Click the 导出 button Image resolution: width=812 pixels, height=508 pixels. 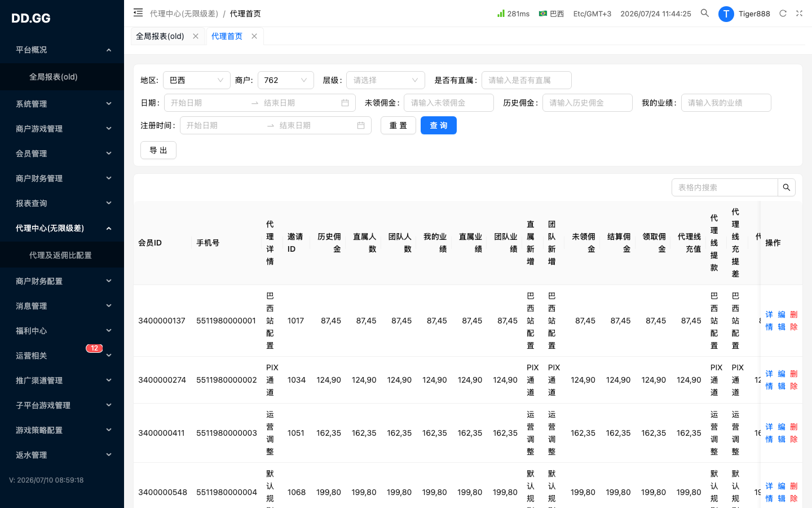click(x=158, y=150)
